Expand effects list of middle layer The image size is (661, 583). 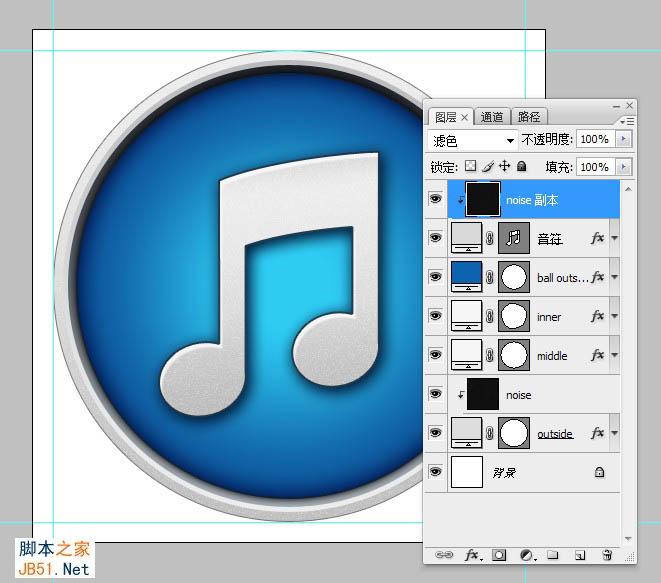click(x=615, y=355)
